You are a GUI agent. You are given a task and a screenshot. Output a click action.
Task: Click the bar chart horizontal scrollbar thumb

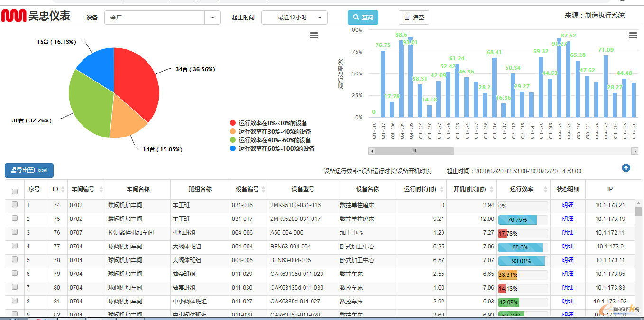click(414, 151)
